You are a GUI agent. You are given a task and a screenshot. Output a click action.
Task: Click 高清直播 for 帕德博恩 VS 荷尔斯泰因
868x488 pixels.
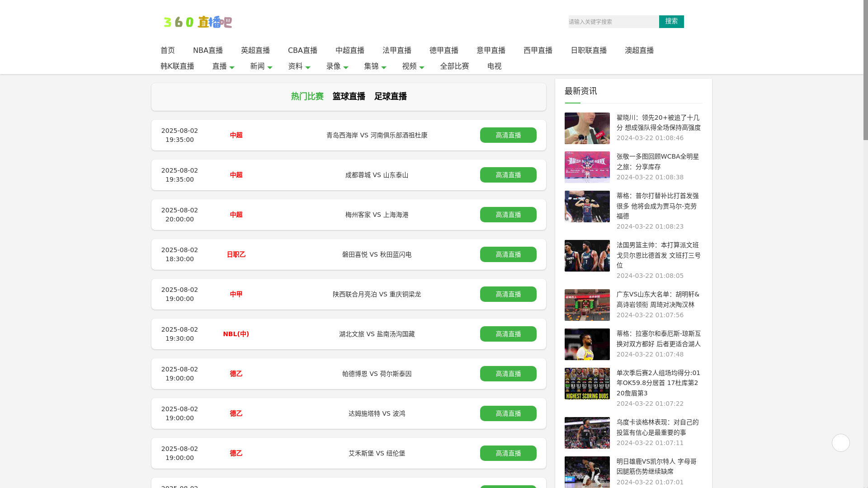tap(508, 374)
